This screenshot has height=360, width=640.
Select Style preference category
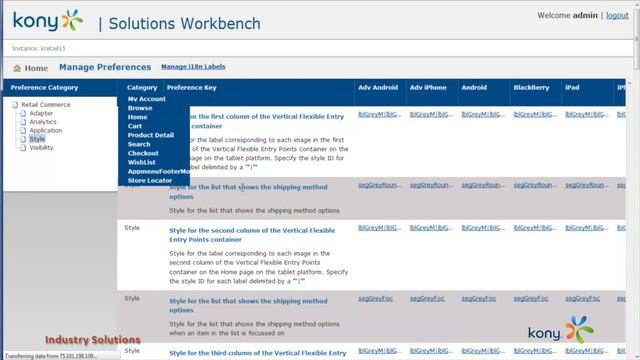pyautogui.click(x=37, y=139)
